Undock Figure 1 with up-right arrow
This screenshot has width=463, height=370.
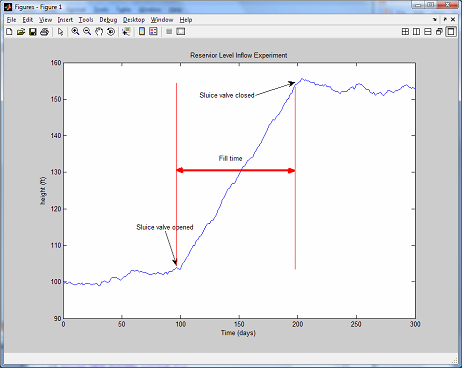coord(445,19)
